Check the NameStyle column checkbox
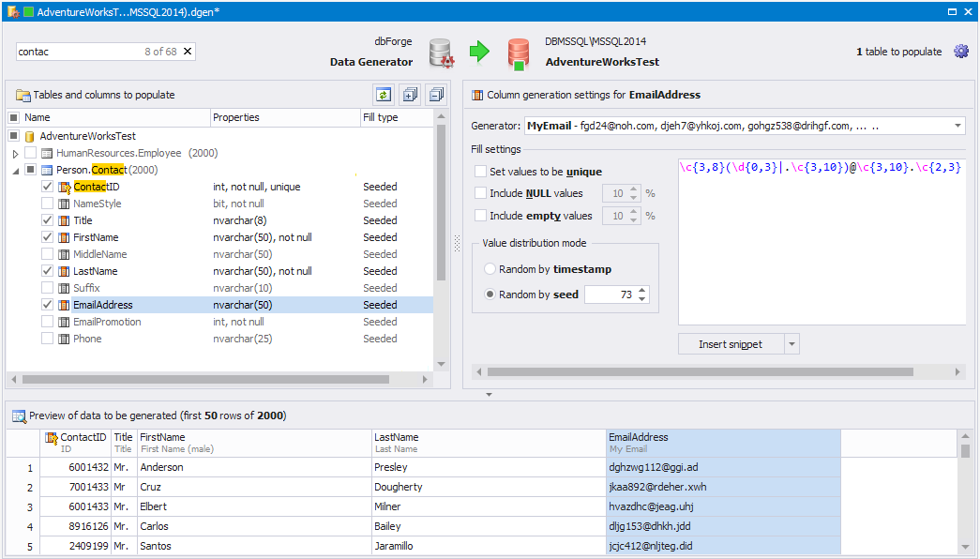 pos(48,204)
